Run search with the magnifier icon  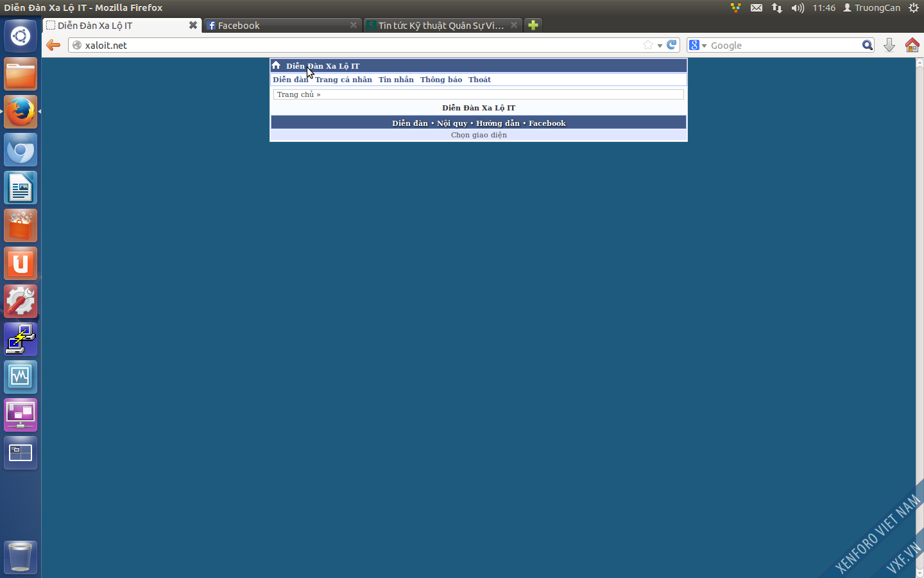tap(868, 45)
